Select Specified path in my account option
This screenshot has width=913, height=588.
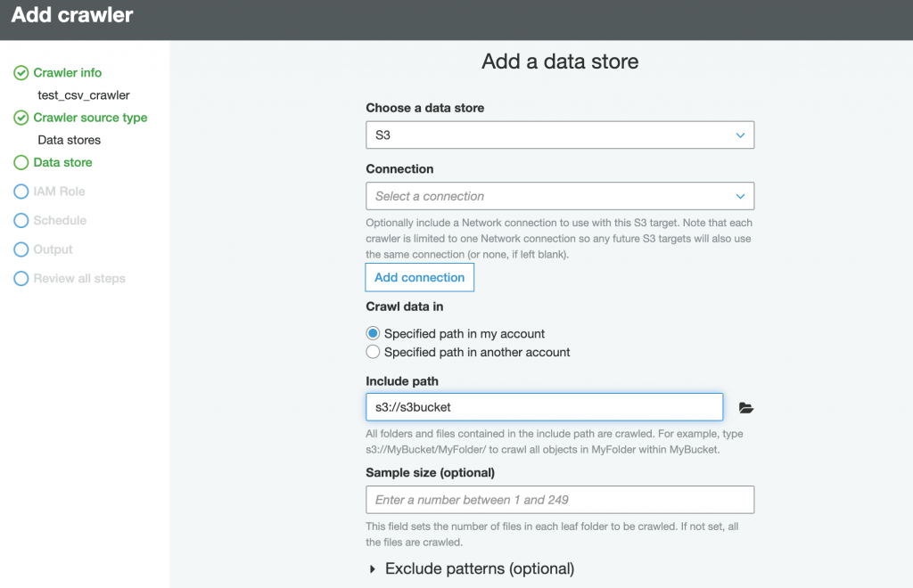[x=373, y=333]
